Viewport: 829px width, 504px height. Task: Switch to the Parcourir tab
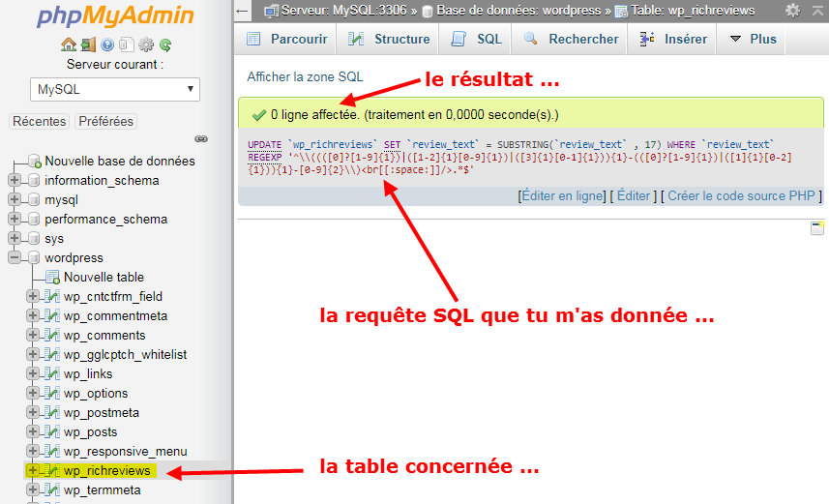click(287, 39)
